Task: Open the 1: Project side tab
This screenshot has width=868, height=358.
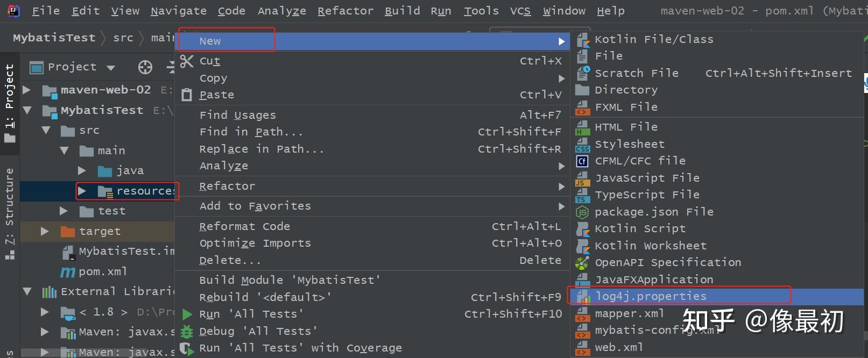Action: pyautogui.click(x=10, y=103)
